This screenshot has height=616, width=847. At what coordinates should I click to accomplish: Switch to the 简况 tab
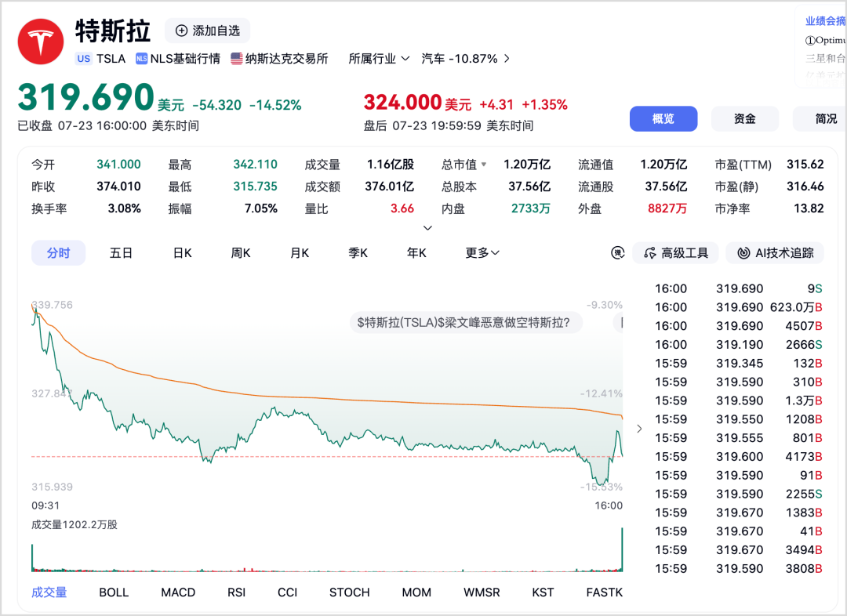820,119
